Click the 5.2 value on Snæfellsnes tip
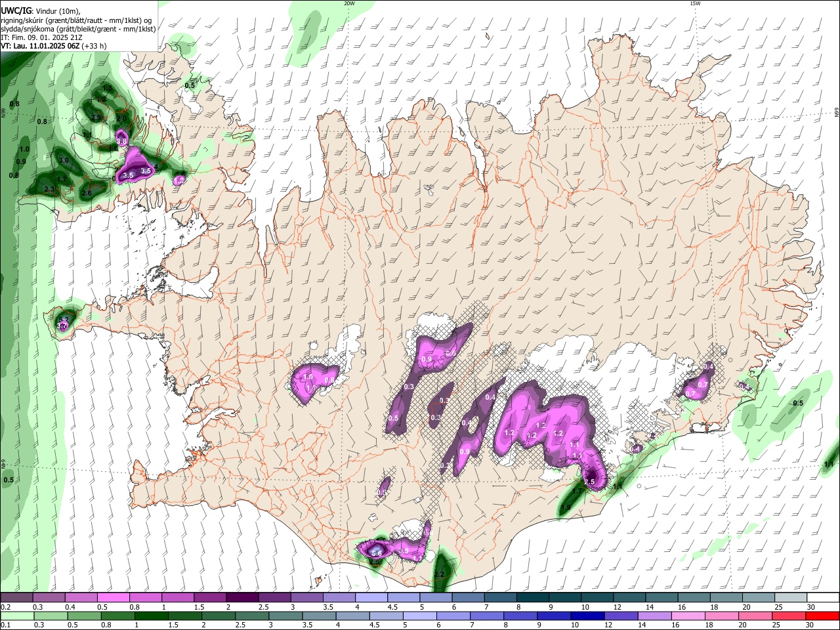 coord(64,320)
